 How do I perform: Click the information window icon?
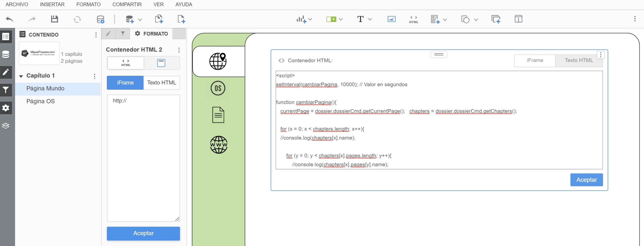point(518,19)
